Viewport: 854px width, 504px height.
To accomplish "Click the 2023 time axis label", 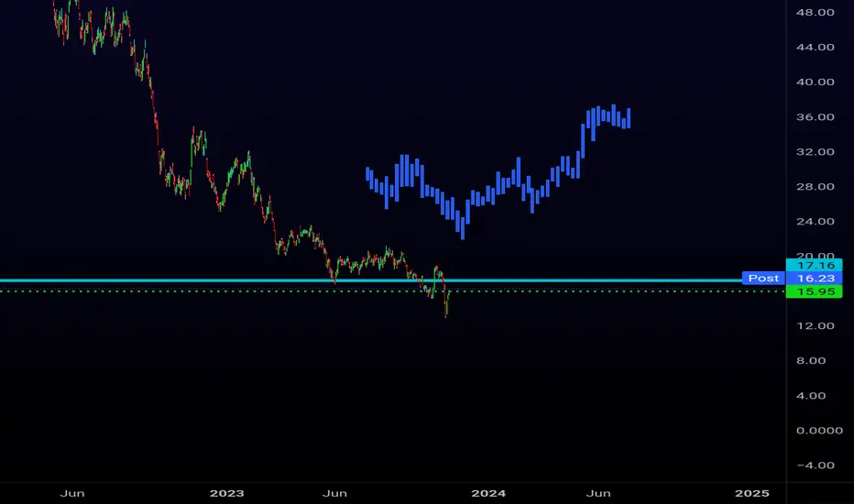I will point(227,493).
